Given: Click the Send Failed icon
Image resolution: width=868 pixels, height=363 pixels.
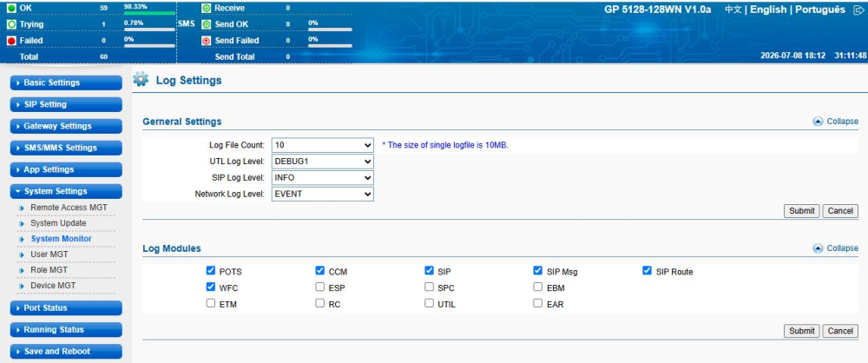Looking at the screenshot, I should point(206,41).
